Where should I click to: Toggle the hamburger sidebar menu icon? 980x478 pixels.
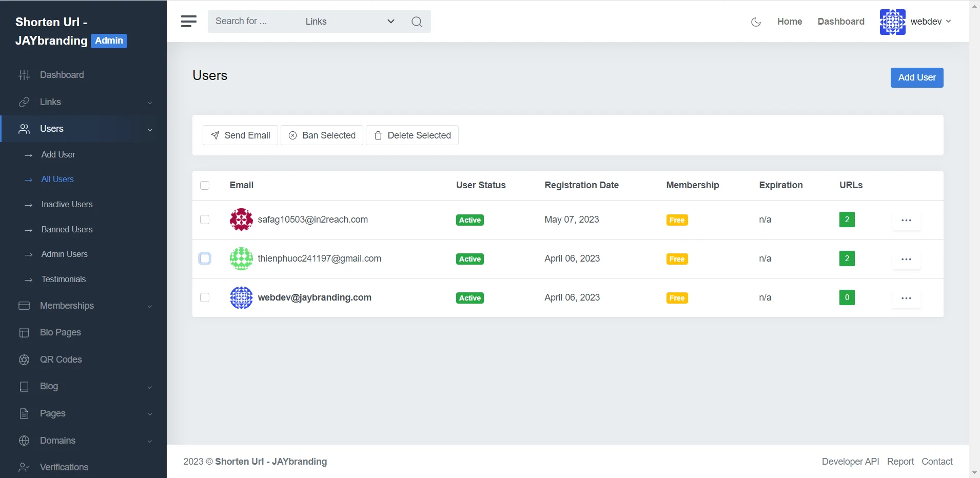coord(189,22)
